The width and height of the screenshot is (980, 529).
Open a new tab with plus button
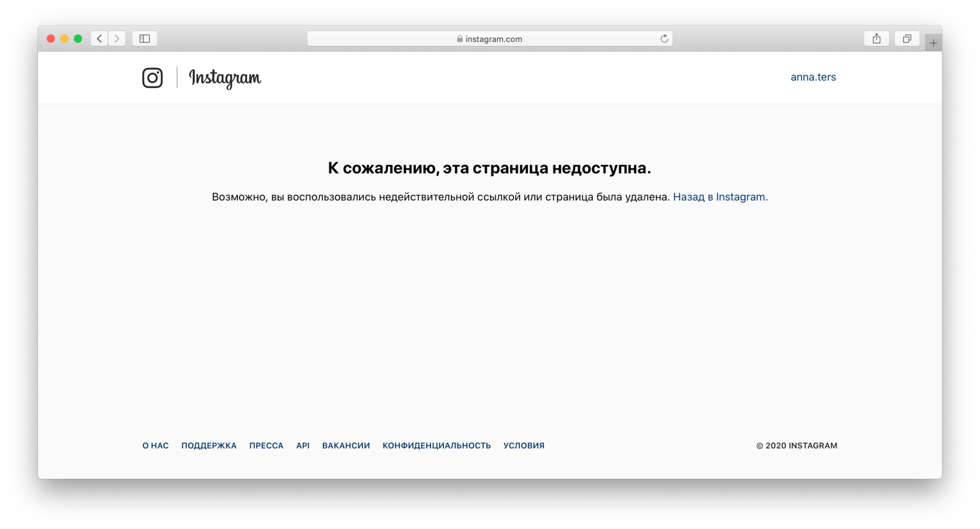pos(933,43)
